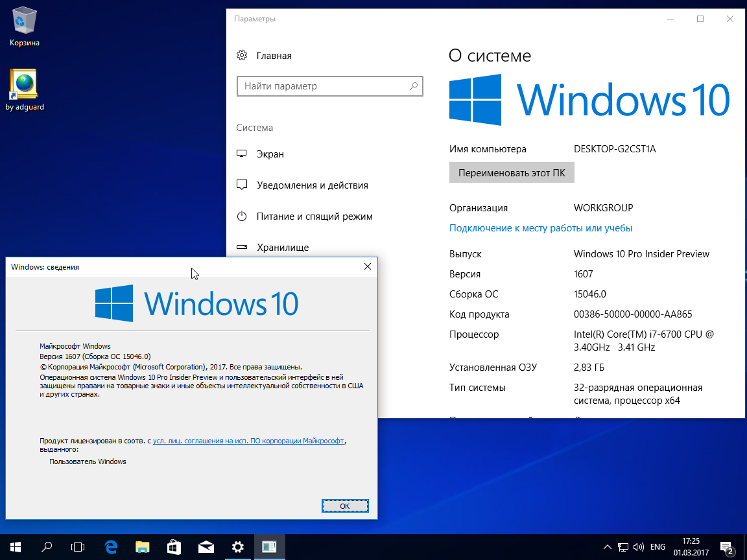Open File Explorer from taskbar
The width and height of the screenshot is (747, 560).
(143, 547)
